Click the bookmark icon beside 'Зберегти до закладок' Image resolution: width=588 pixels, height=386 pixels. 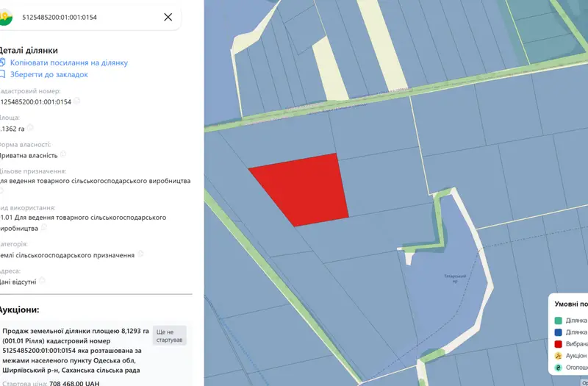point(2,74)
